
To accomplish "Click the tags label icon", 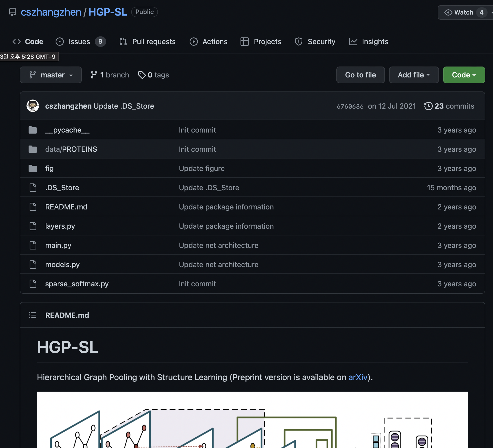I will 142,75.
